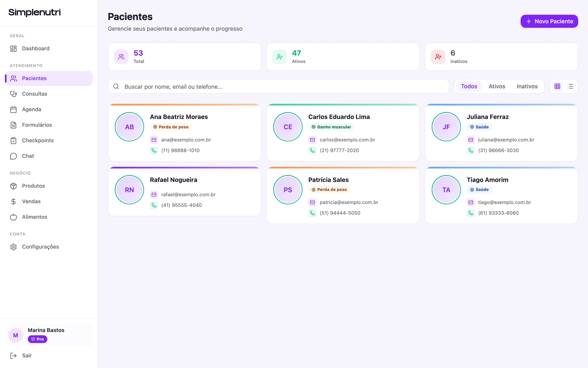Open the CE avatar of Carlos Eduardo
The image size is (588, 368).
pyautogui.click(x=288, y=127)
